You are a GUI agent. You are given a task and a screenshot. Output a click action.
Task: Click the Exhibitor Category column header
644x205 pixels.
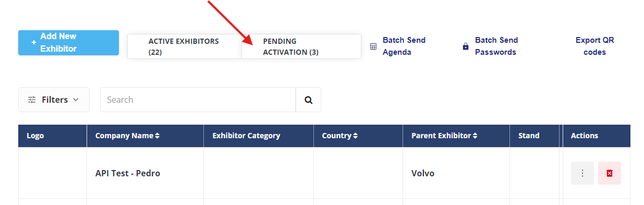point(246,136)
